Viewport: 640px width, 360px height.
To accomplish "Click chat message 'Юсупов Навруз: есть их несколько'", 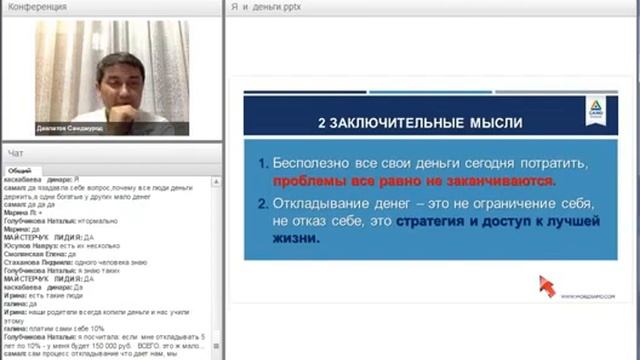I will tap(62, 246).
